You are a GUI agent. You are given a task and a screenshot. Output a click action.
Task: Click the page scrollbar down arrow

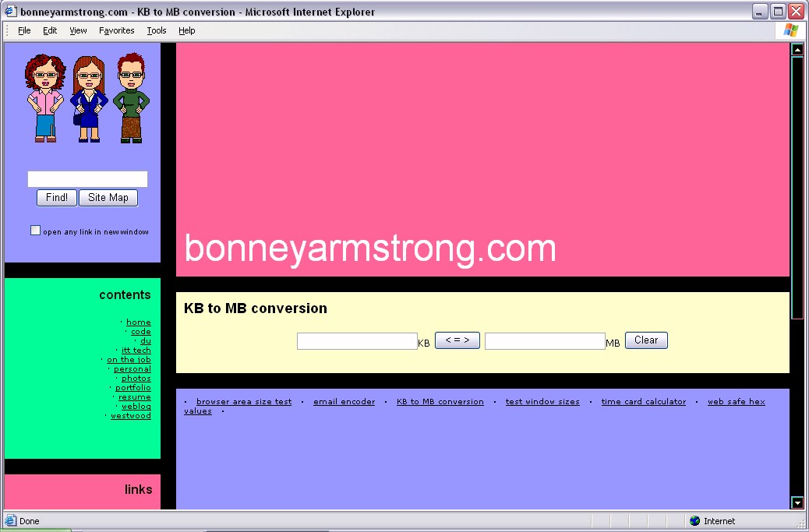797,503
